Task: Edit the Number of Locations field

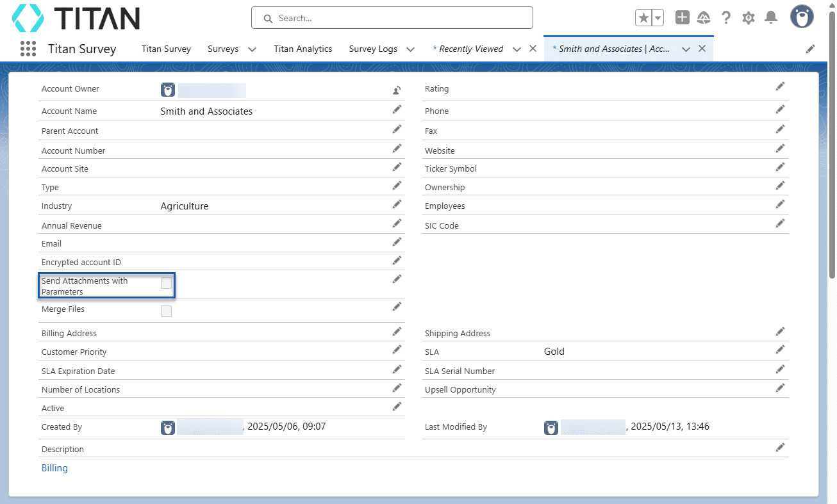Action: pyautogui.click(x=397, y=388)
